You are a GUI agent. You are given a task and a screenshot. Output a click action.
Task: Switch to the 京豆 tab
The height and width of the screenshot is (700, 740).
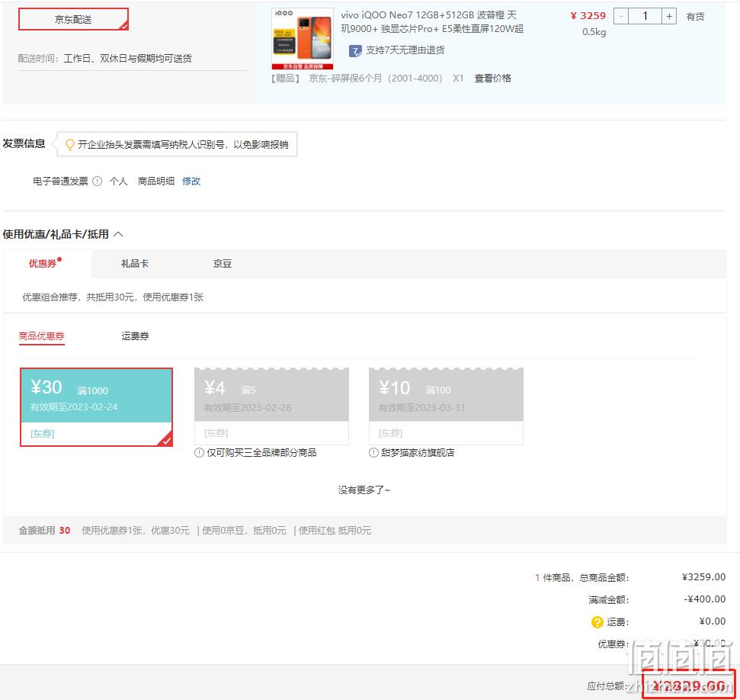click(223, 264)
